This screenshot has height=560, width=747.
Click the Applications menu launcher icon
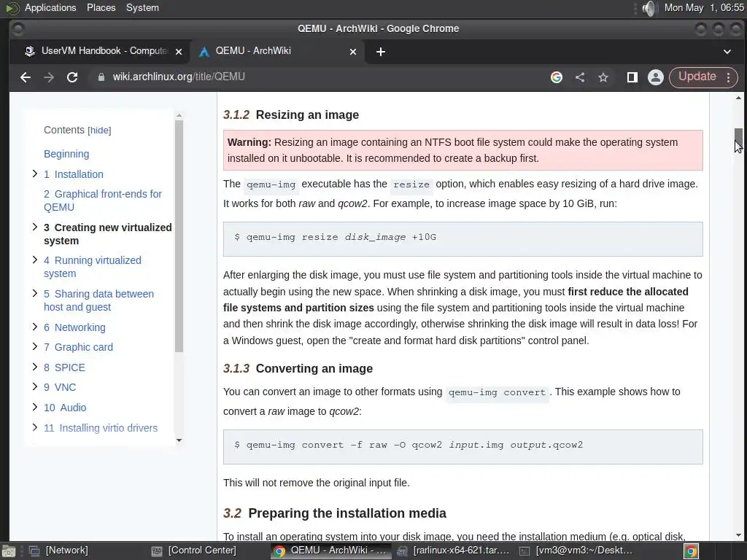(x=12, y=8)
